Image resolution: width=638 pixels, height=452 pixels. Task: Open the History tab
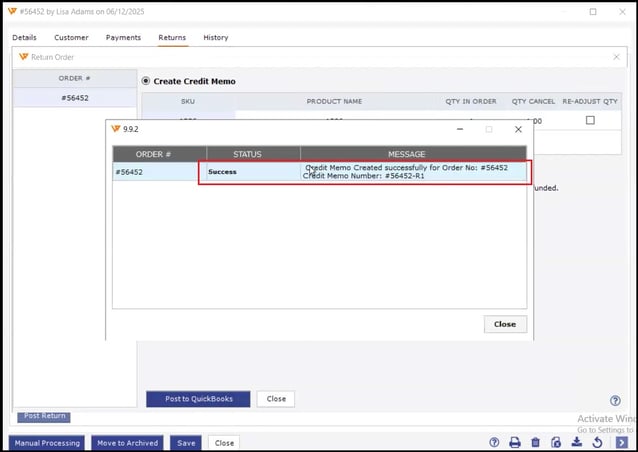(x=215, y=38)
